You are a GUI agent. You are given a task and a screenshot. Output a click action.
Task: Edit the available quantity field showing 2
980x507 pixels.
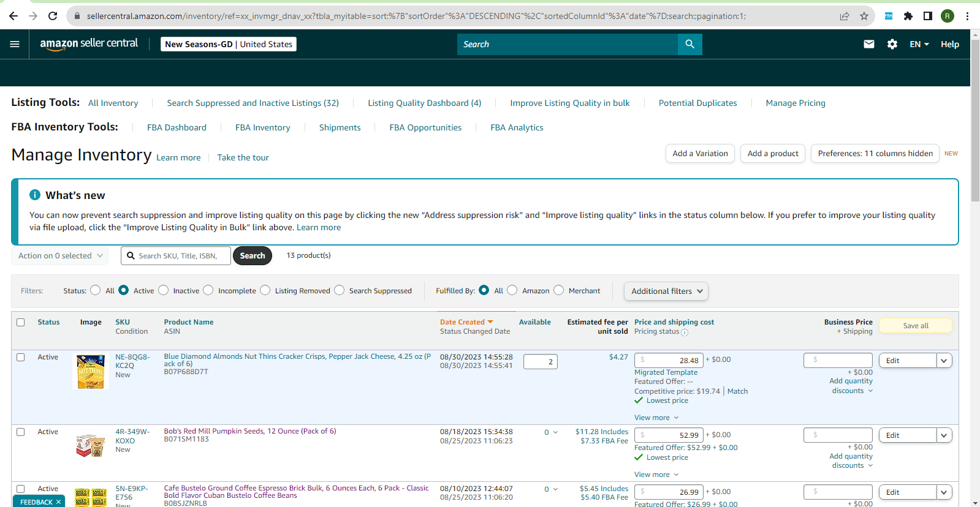[541, 362]
